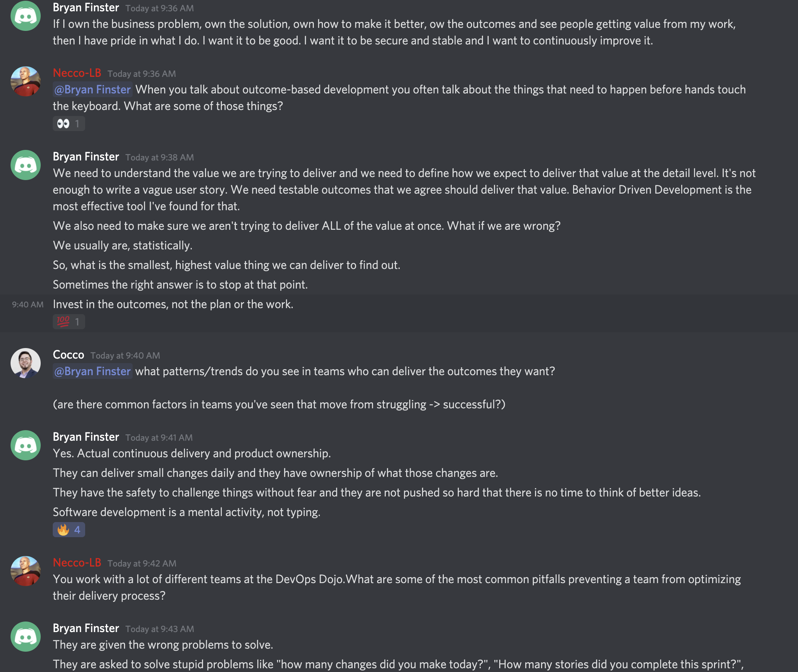Click Necco-LB's avatar on 9:42 AM message

point(26,571)
